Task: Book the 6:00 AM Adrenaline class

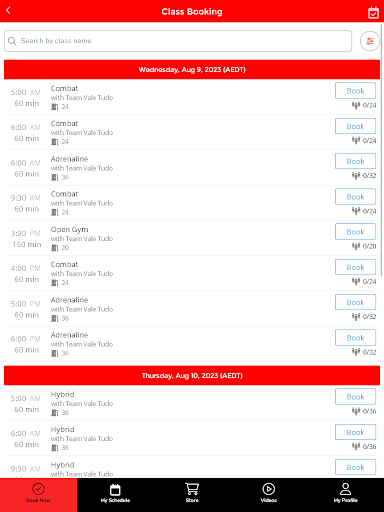Action: click(x=355, y=161)
